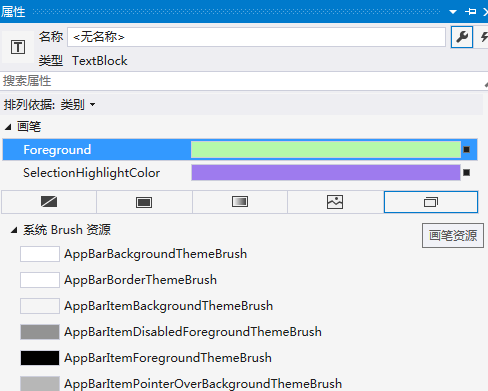Click the gray AppBarItemDisabledForegroundThemeBrush swatch
488x391 pixels.
click(40, 332)
